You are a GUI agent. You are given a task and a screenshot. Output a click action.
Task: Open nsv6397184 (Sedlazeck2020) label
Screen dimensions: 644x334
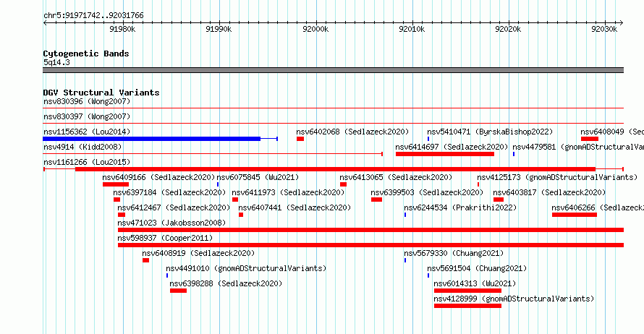[x=169, y=192]
